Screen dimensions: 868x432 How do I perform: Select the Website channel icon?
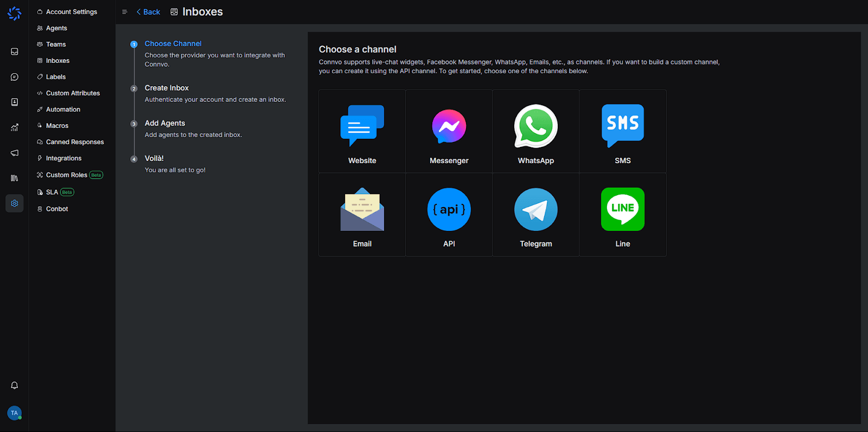362,126
